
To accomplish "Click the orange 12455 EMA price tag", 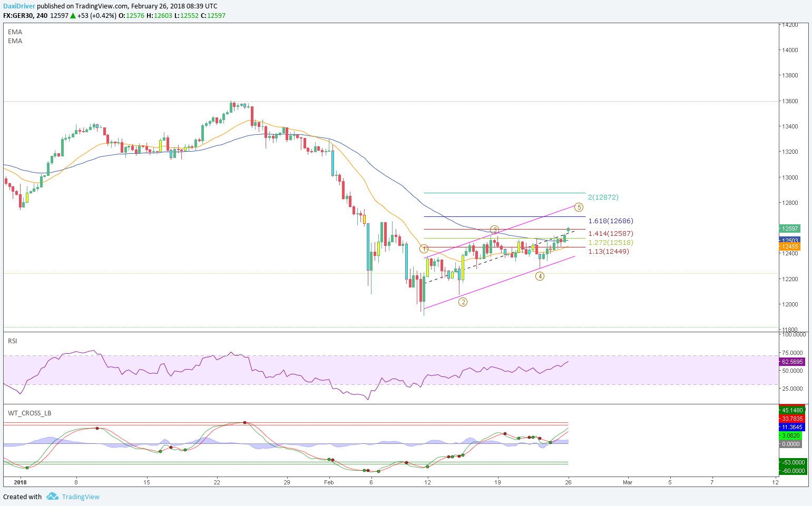I will click(x=789, y=246).
